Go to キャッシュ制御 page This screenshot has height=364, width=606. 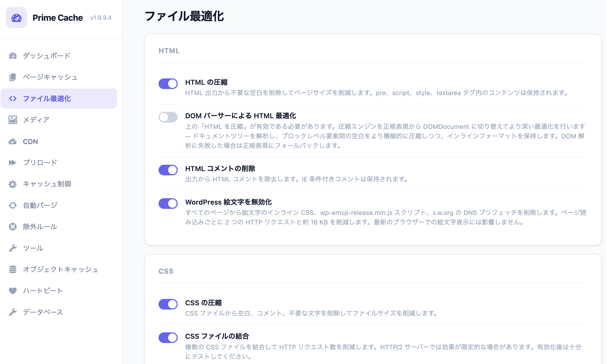click(x=59, y=184)
